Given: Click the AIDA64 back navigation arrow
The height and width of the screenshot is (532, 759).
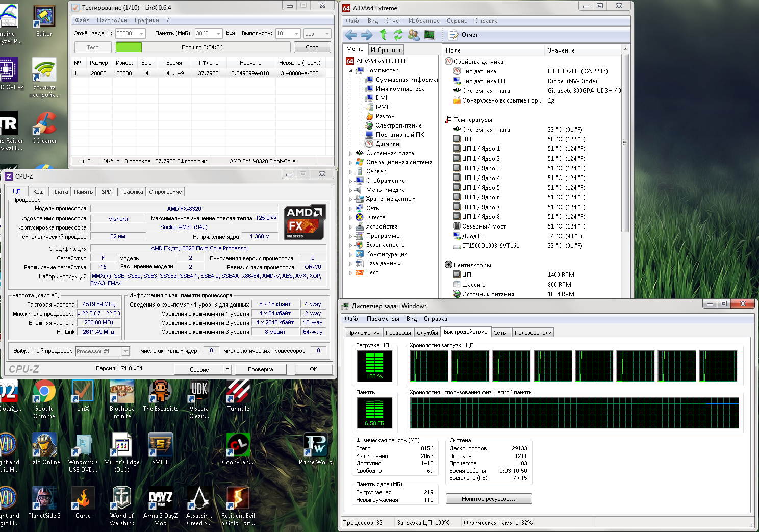Looking at the screenshot, I should [x=351, y=35].
